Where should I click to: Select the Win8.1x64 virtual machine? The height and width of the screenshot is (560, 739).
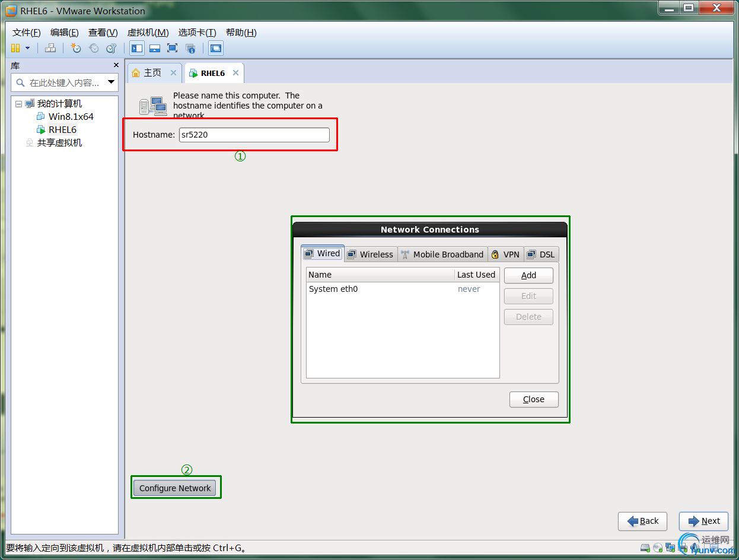coord(71,117)
